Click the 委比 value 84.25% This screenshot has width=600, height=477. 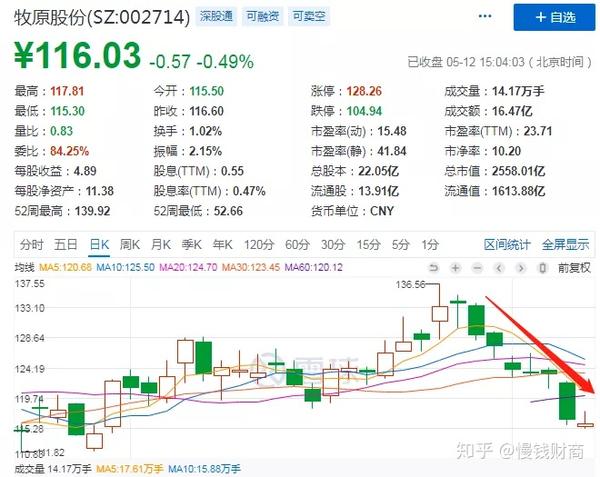70,151
